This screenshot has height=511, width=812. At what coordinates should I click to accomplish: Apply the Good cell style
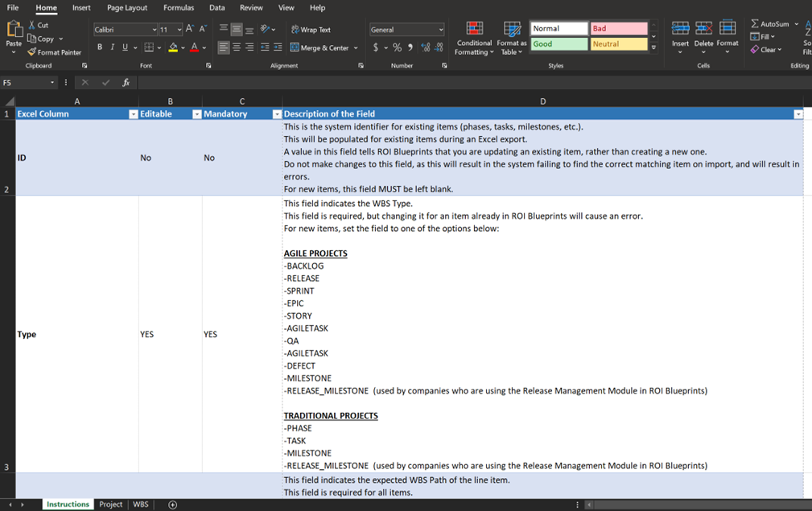point(559,44)
